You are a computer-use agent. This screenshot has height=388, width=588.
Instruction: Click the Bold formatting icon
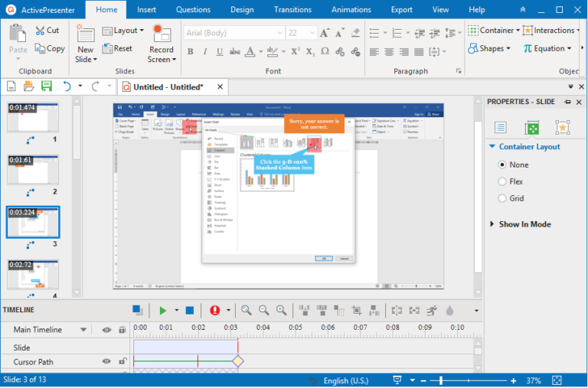pyautogui.click(x=191, y=52)
